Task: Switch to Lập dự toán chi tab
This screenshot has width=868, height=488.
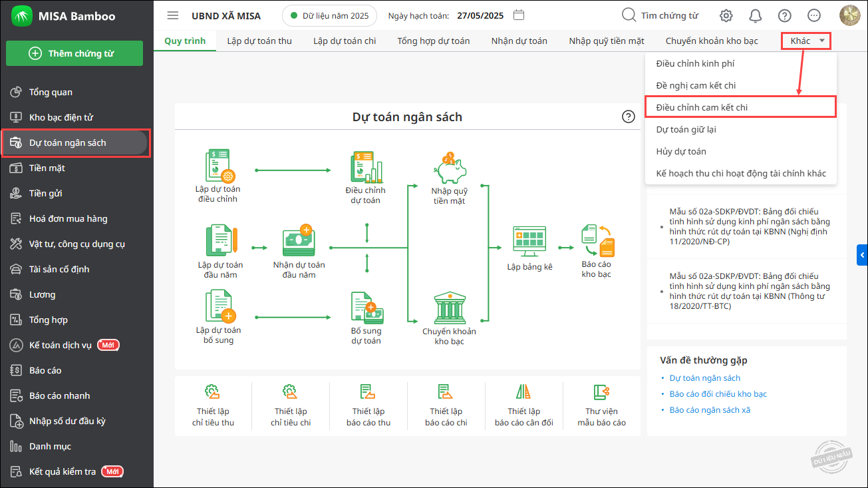Action: [x=345, y=41]
